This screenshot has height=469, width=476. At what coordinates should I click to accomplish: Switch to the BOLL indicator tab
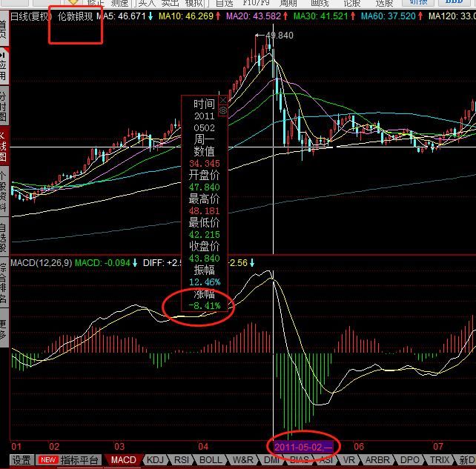click(x=211, y=460)
